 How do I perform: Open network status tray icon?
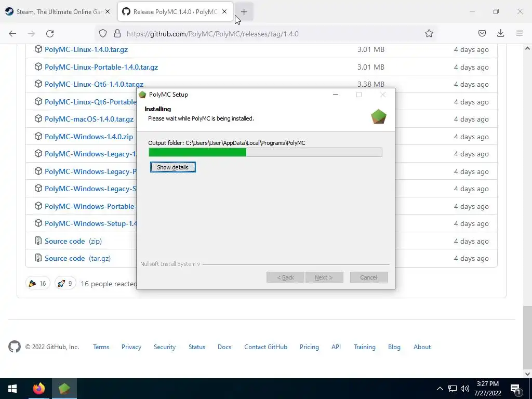tap(453, 389)
